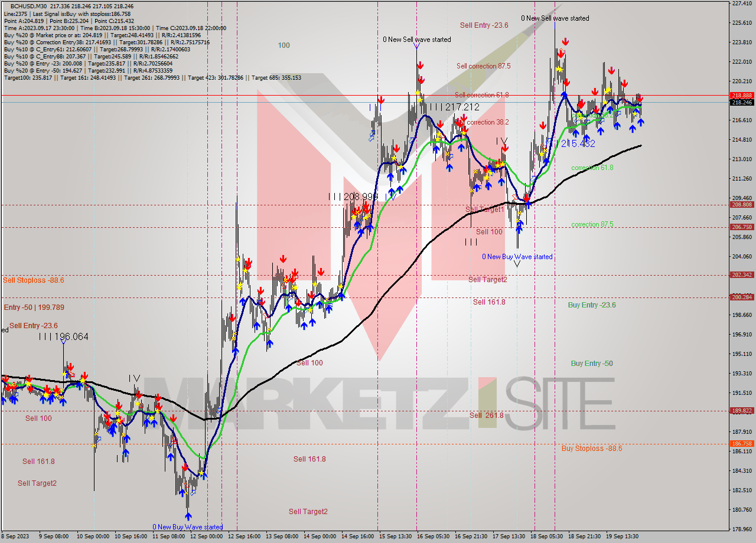Click the 'Sell correction 87.5' label
The height and width of the screenshot is (543, 756).
[x=484, y=66]
